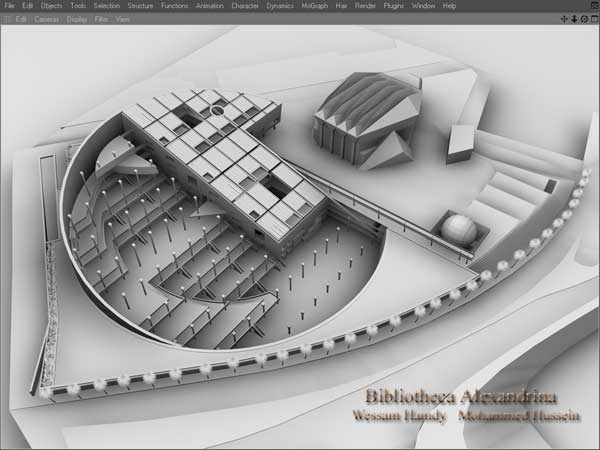This screenshot has width=600, height=450.
Task: Click the viewport rotate camera icon
Action: coord(583,18)
